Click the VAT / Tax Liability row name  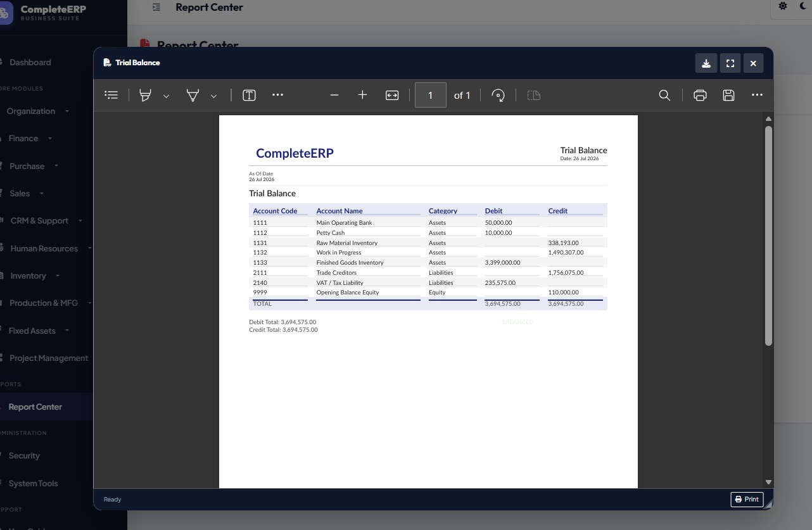point(339,283)
